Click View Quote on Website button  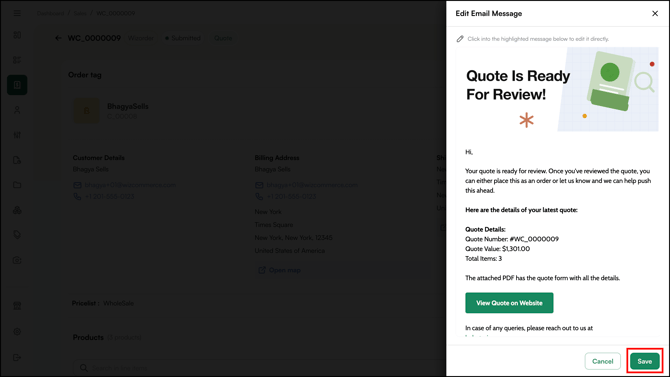pos(509,303)
